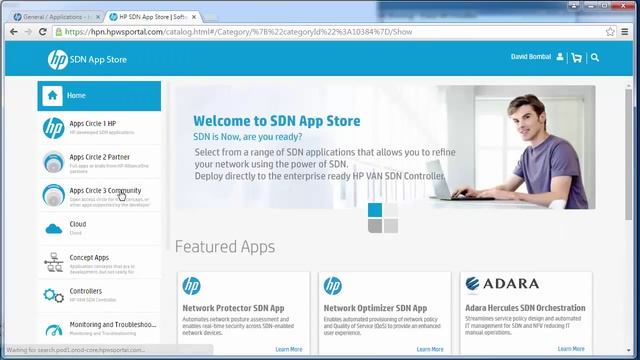Viewport: 640px width, 360px height.
Task: Click Concept Apps network icon
Action: coord(53,262)
